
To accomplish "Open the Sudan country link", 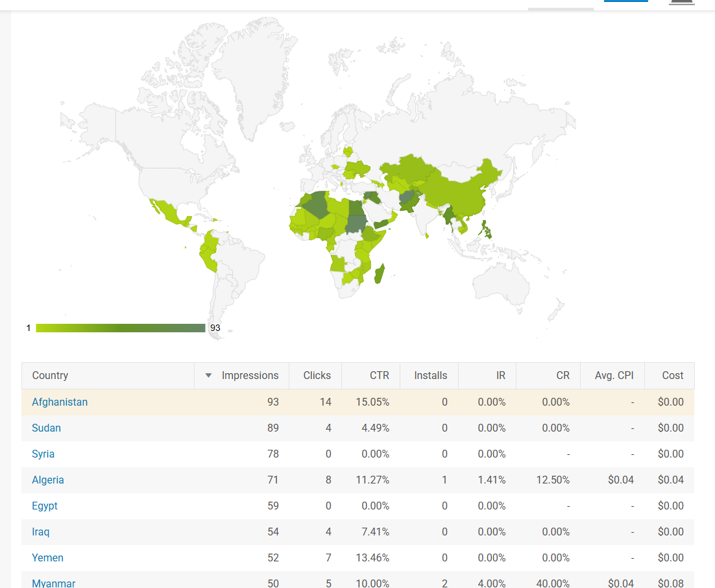I will (46, 428).
